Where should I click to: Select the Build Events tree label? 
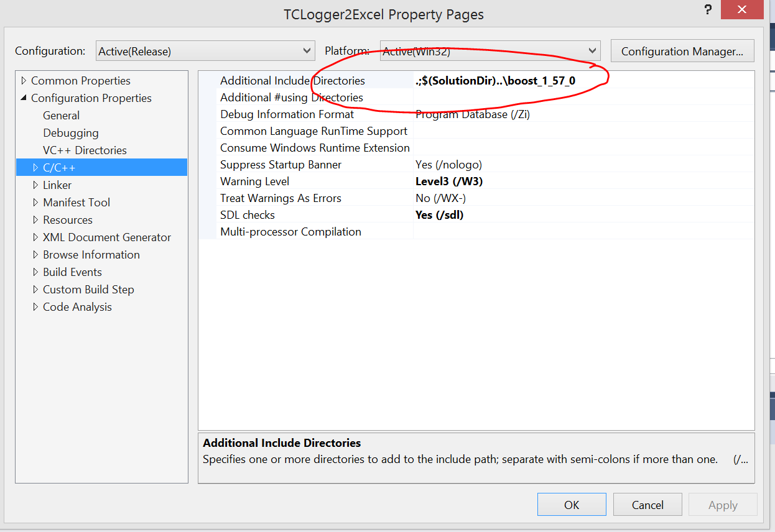[x=72, y=272]
